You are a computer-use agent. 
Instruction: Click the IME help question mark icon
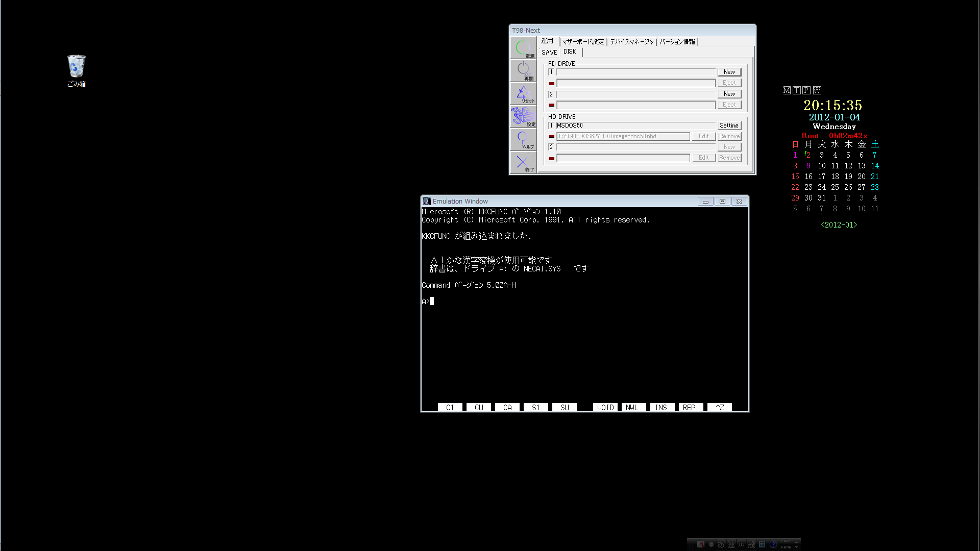click(773, 544)
